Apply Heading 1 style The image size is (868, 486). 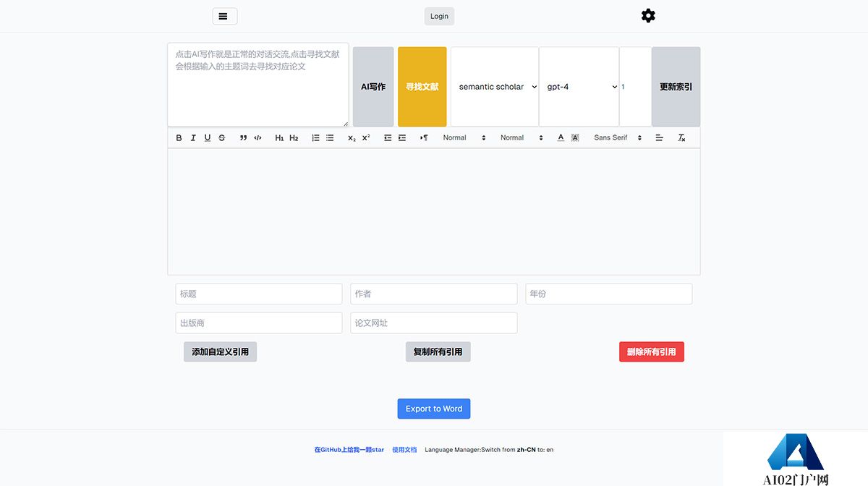click(279, 137)
